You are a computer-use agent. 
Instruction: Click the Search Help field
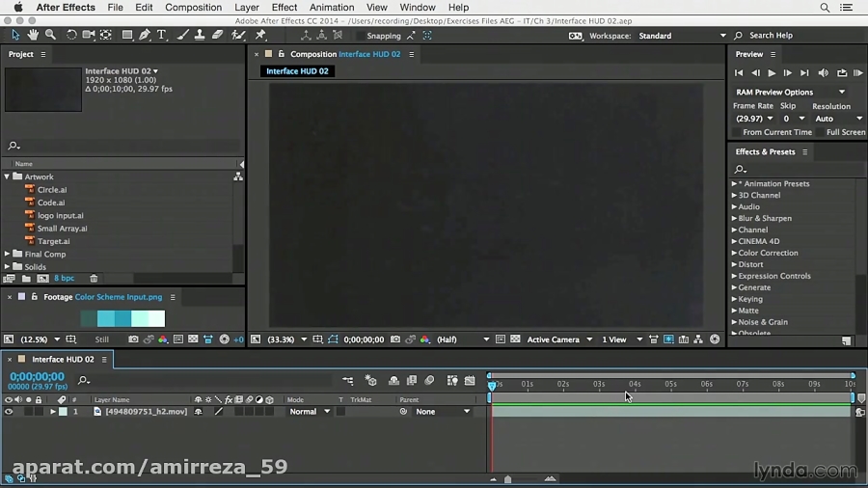[771, 36]
